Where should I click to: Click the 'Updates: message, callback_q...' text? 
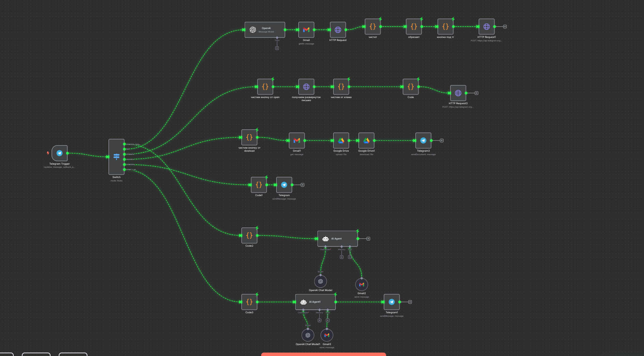59,167
